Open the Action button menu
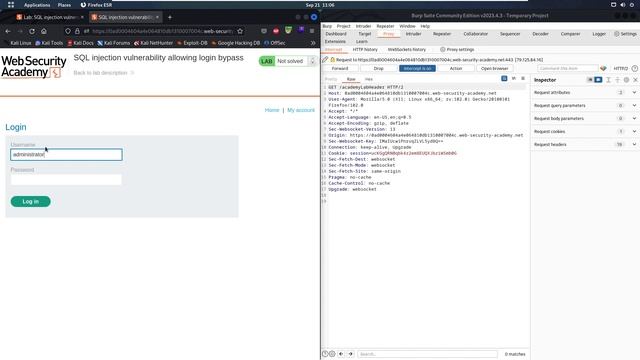The width and height of the screenshot is (640, 360). point(456,69)
